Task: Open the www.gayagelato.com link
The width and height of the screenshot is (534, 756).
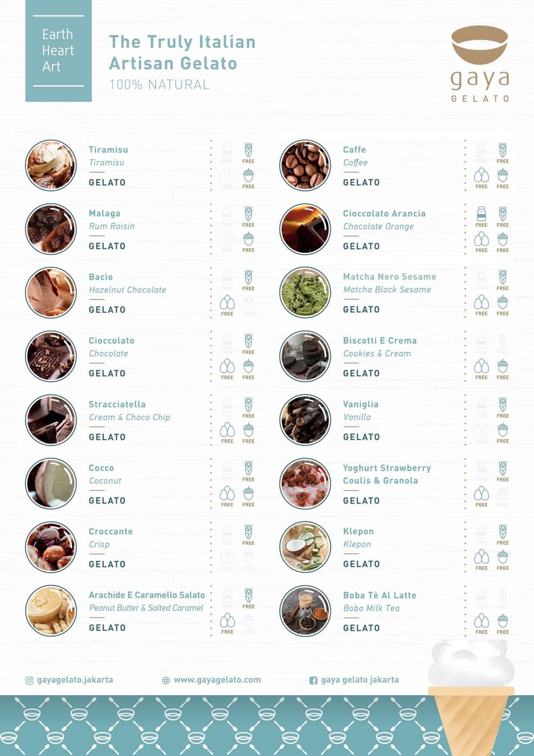Action: coord(217,680)
